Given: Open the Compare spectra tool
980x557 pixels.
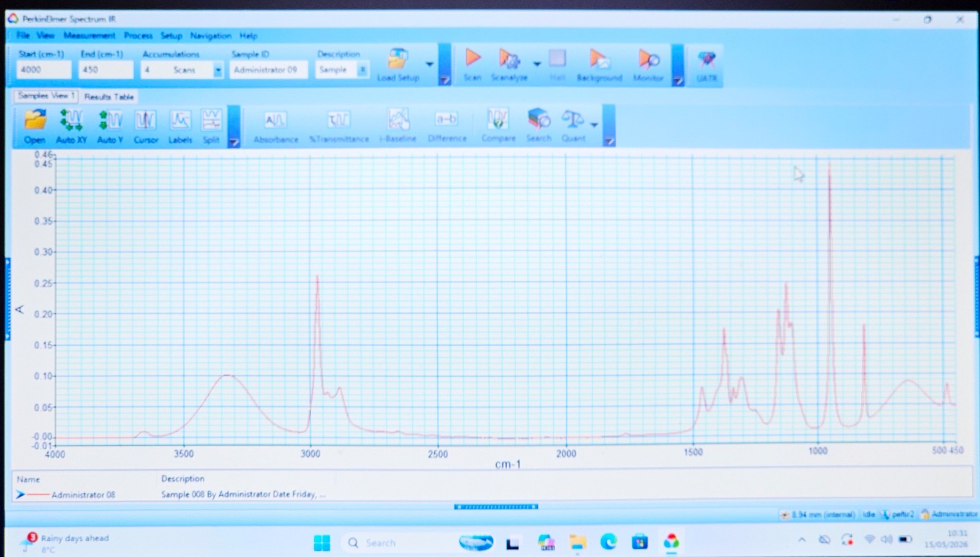Looking at the screenshot, I should pyautogui.click(x=498, y=125).
